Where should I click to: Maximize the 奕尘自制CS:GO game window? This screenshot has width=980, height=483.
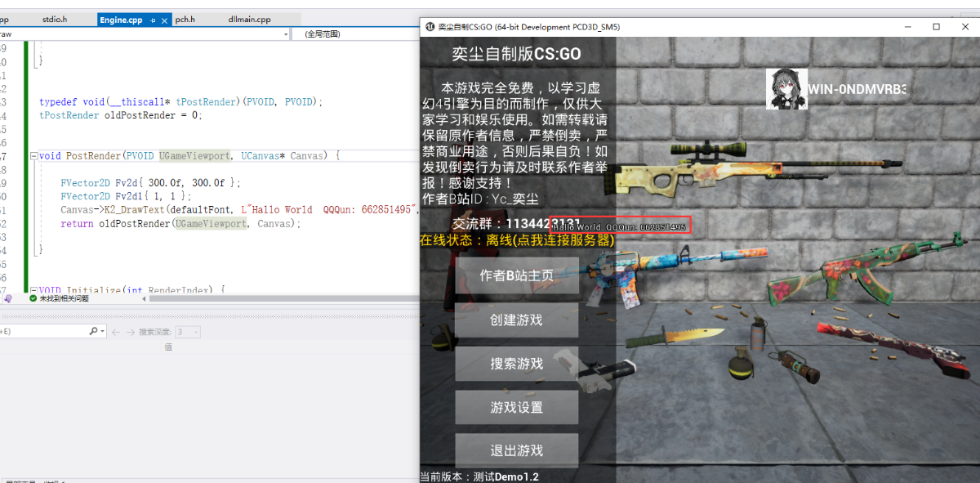coord(936,27)
